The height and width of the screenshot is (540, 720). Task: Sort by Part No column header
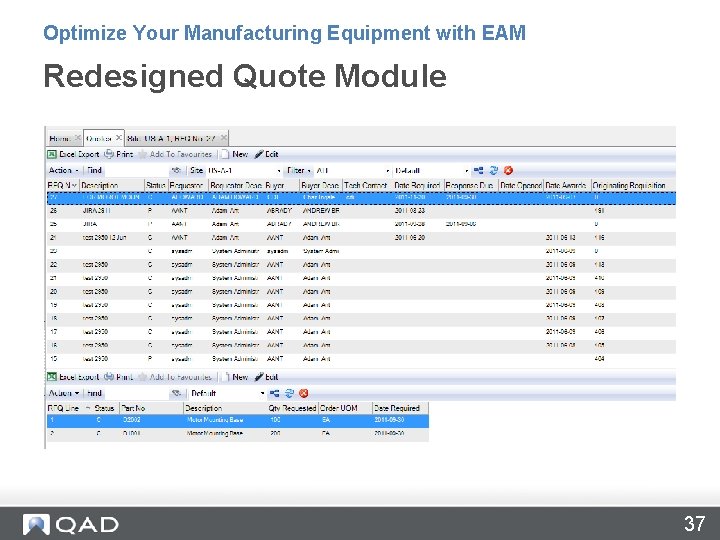click(151, 408)
